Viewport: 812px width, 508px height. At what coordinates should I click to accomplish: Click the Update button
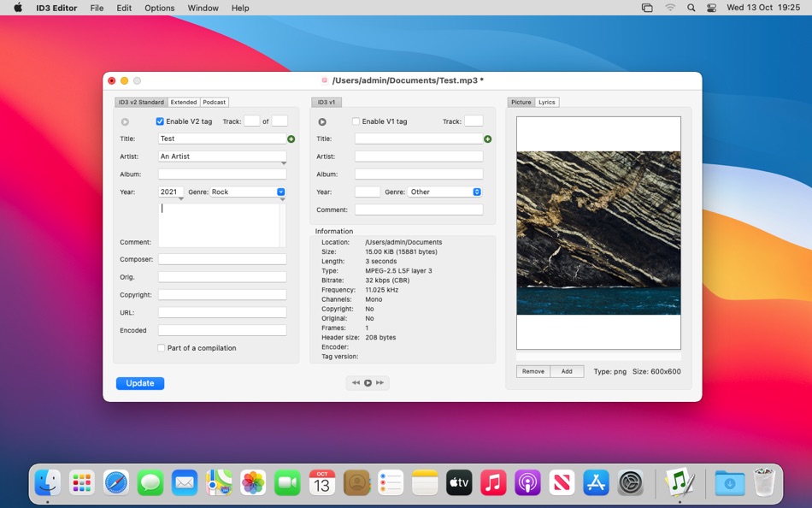140,383
